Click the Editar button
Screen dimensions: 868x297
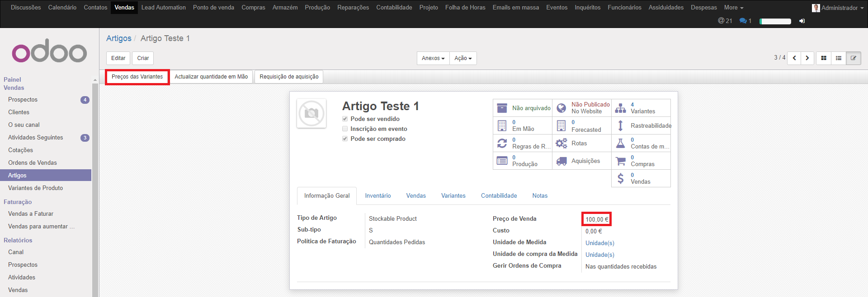coord(118,58)
